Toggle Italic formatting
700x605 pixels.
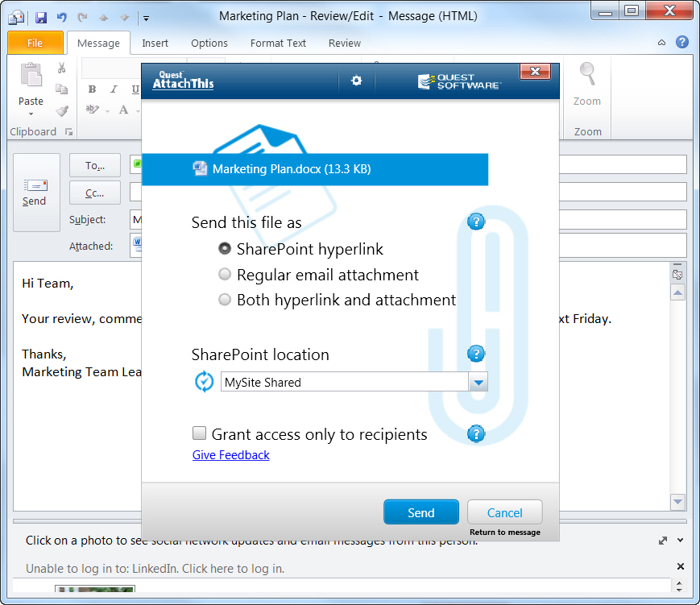click(x=114, y=89)
